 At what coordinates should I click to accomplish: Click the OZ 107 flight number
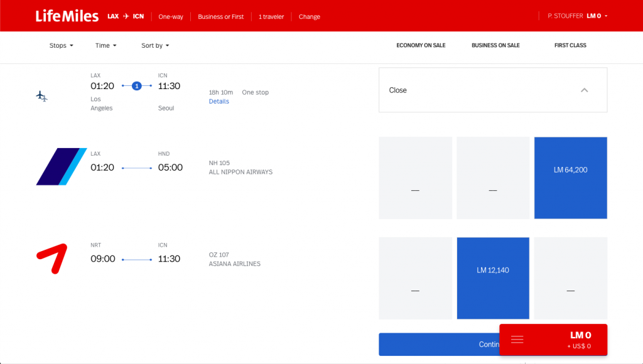[x=219, y=255]
